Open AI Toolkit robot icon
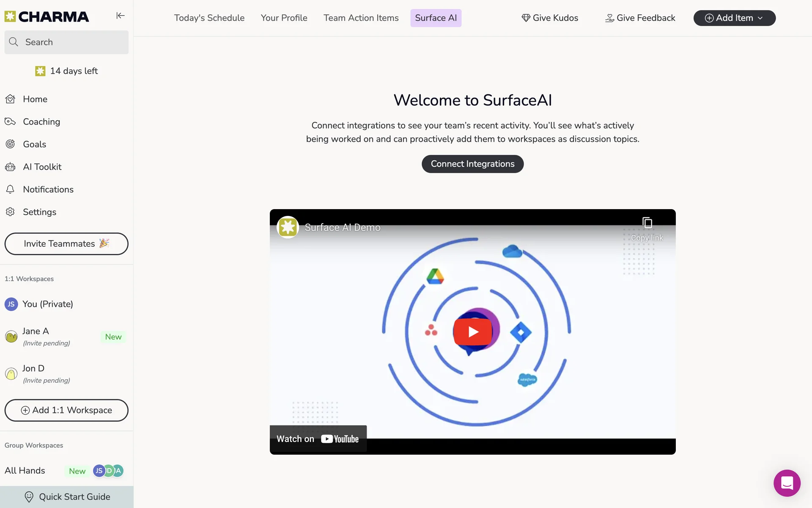The image size is (812, 508). click(11, 167)
